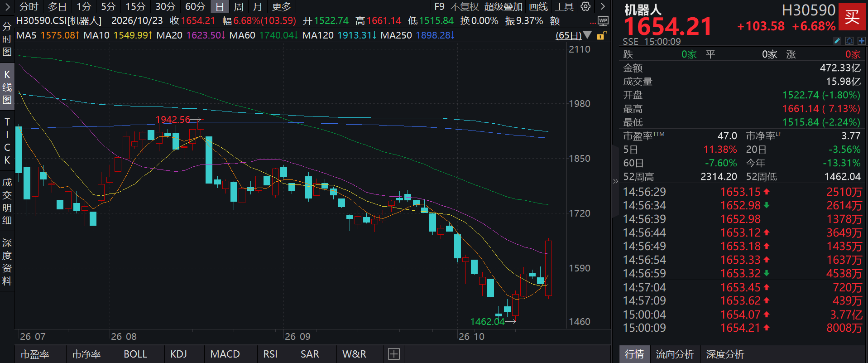Click the red 买 buy button
The width and height of the screenshot is (868, 363).
pos(852,17)
